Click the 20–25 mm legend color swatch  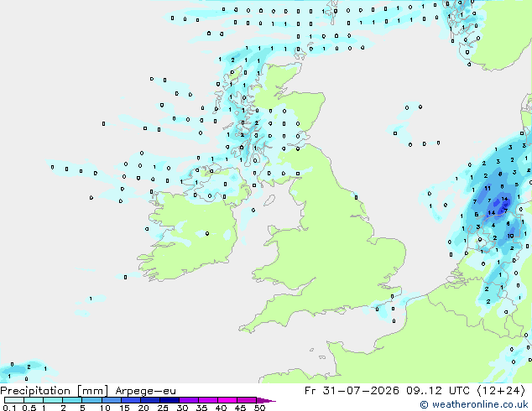149,400
